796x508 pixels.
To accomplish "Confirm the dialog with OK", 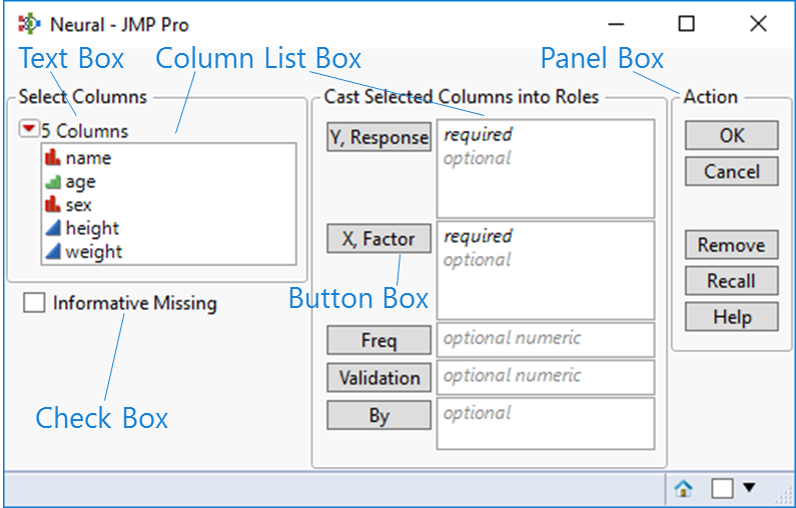I will 731,135.
